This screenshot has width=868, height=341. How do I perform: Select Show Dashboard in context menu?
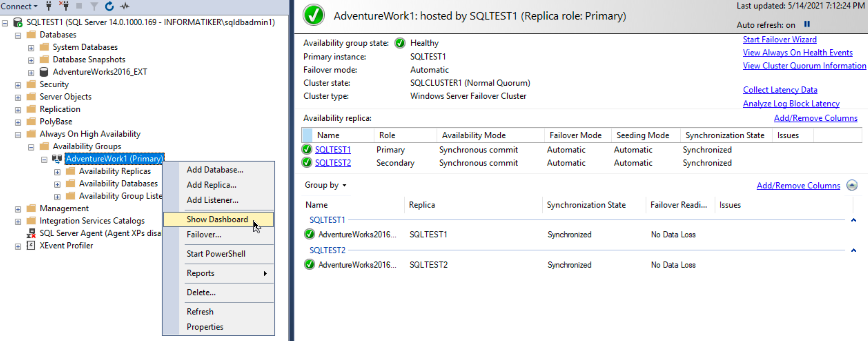[218, 219]
